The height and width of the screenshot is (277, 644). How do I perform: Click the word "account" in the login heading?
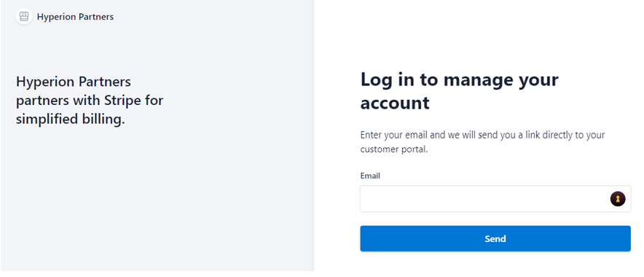point(395,103)
